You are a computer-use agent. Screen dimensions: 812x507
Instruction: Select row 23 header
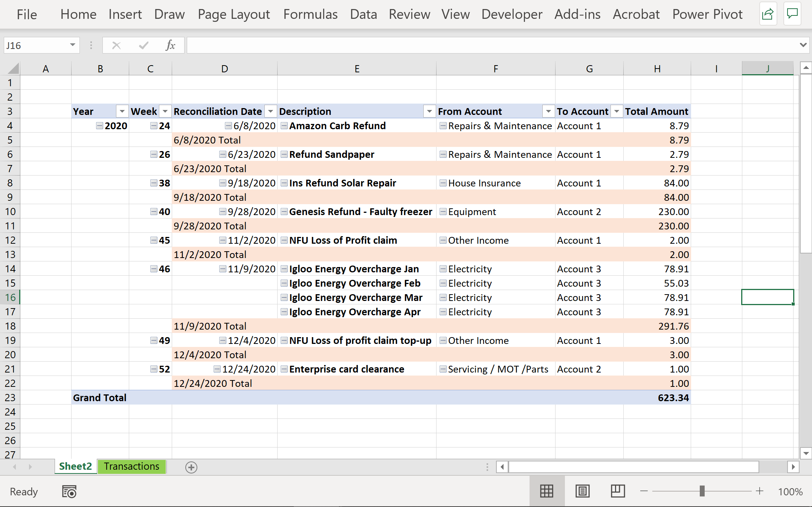[10, 398]
